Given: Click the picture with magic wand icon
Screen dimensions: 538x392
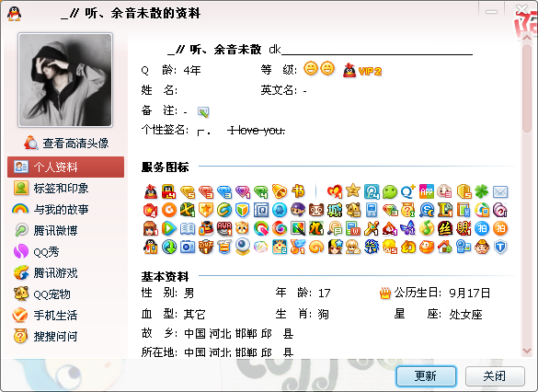Looking at the screenshot, I should coord(298,228).
